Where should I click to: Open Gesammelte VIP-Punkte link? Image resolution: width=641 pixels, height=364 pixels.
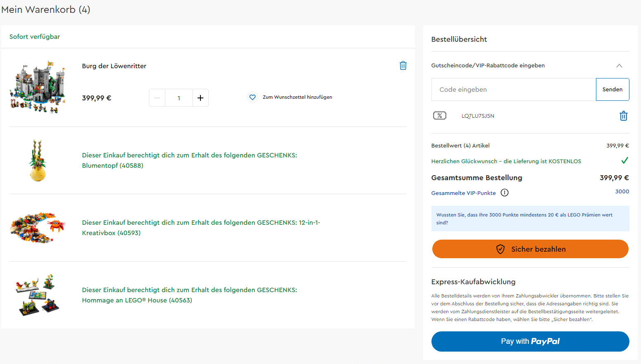coord(463,193)
